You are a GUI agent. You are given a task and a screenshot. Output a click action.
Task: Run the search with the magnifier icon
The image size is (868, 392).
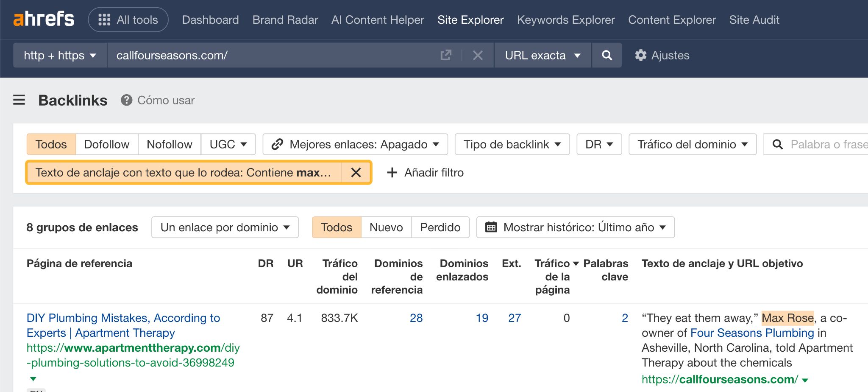click(x=607, y=55)
